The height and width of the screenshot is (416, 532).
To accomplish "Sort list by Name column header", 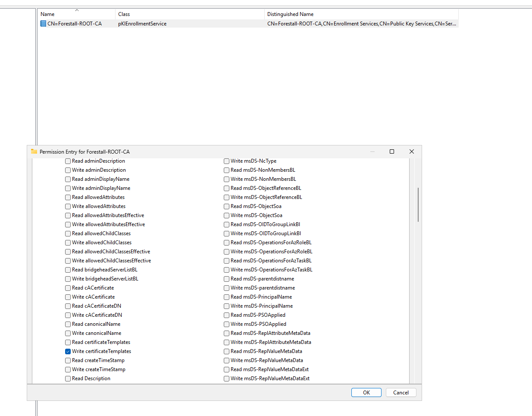I will coord(47,14).
